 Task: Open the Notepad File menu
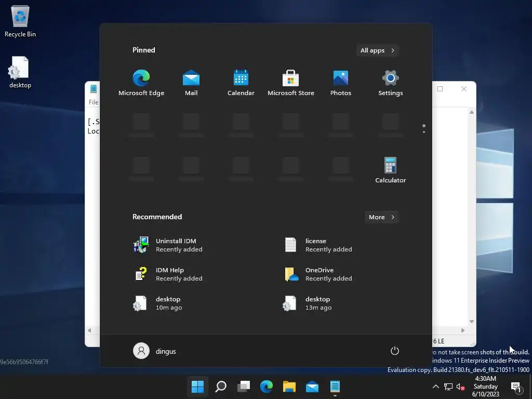94,102
